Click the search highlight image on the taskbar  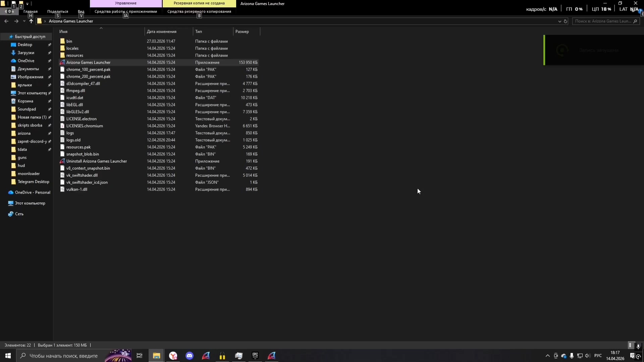coord(118,356)
